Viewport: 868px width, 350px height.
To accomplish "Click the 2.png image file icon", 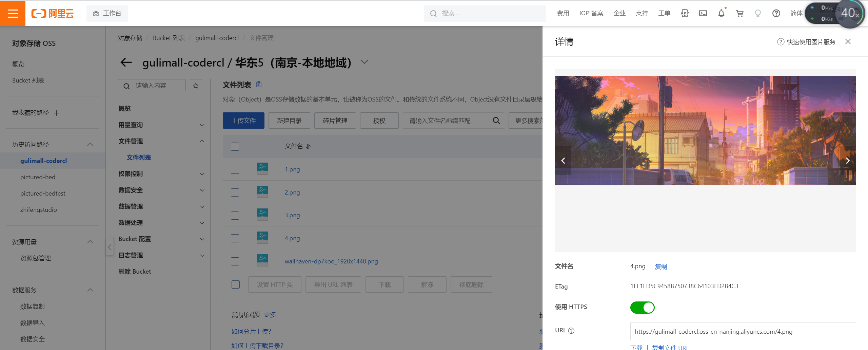I will pos(262,192).
